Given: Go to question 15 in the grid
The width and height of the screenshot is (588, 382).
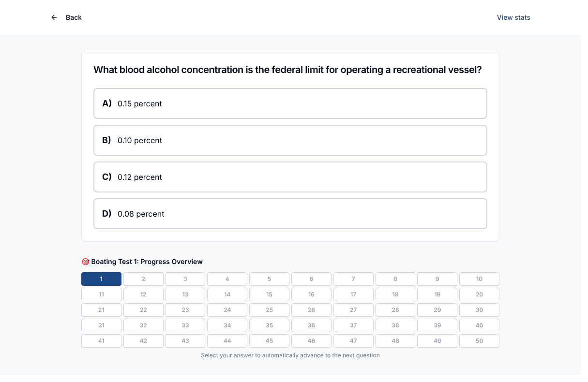Looking at the screenshot, I should tap(269, 294).
